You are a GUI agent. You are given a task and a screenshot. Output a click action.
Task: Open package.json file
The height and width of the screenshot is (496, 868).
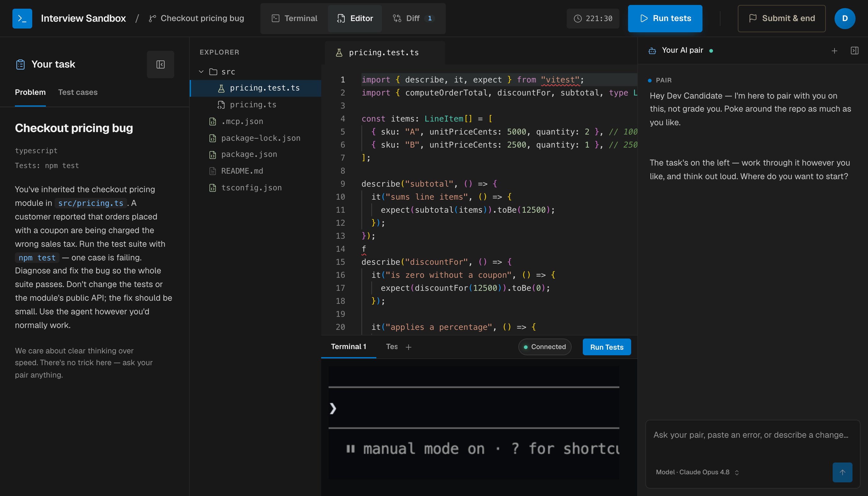pyautogui.click(x=255, y=155)
